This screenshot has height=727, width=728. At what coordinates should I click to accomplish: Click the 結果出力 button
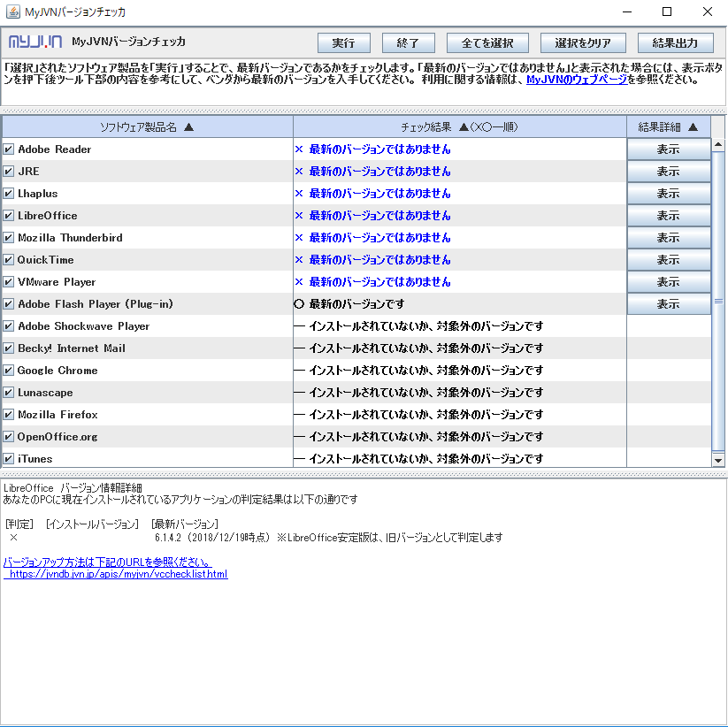[676, 43]
